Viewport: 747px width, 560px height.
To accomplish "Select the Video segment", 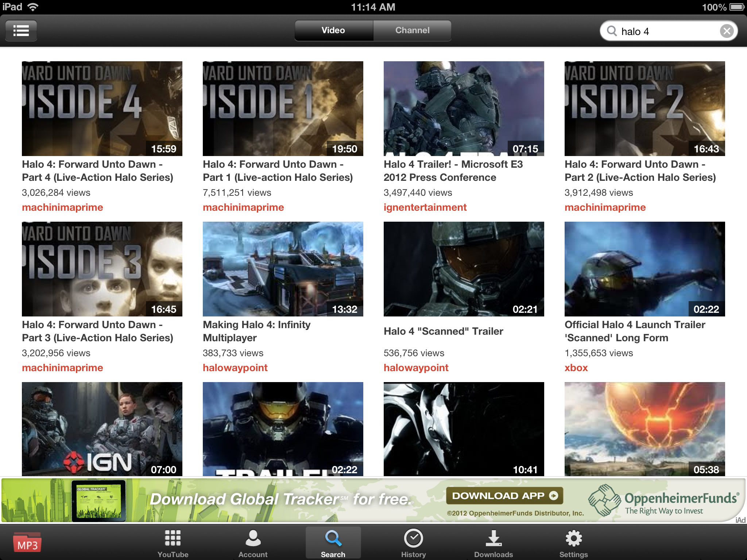I will pyautogui.click(x=334, y=30).
